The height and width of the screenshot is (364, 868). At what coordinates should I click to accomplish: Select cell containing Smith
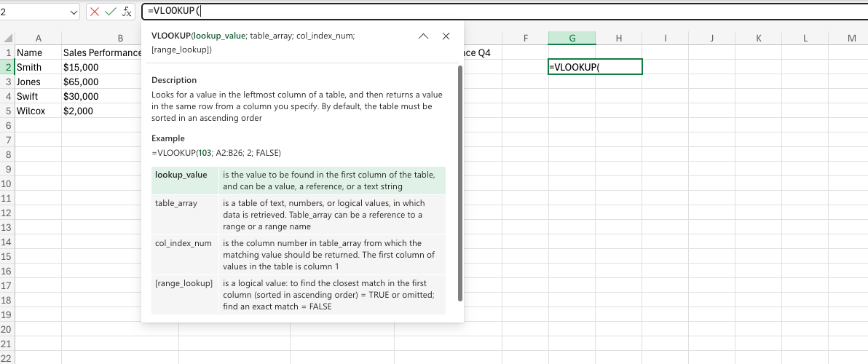(38, 68)
